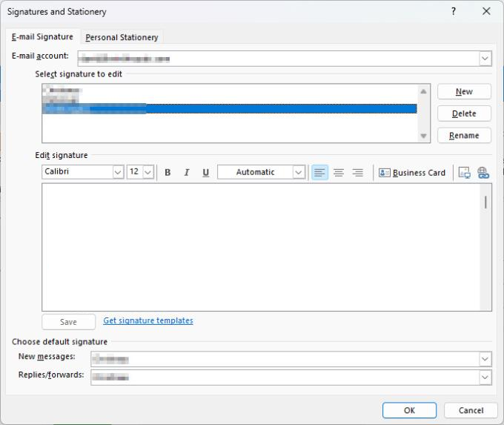The height and width of the screenshot is (425, 504).
Task: Insert a Business Card
Action: point(412,173)
